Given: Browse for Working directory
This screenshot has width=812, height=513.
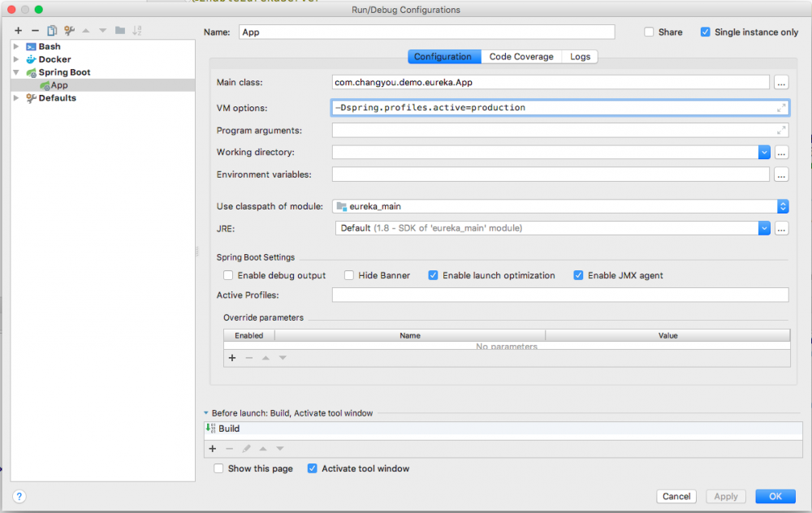Looking at the screenshot, I should 781,152.
